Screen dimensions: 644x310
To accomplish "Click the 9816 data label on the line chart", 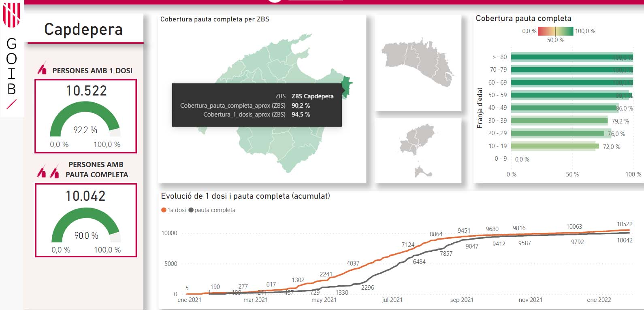I will click(519, 228).
